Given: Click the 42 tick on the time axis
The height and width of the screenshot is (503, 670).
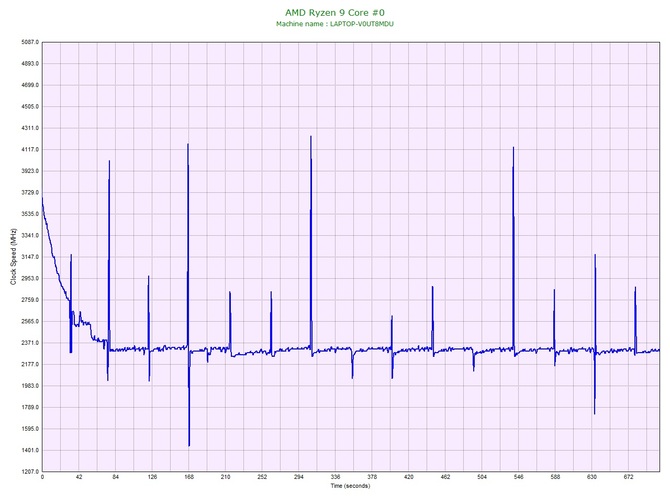Looking at the screenshot, I should 78,478.
